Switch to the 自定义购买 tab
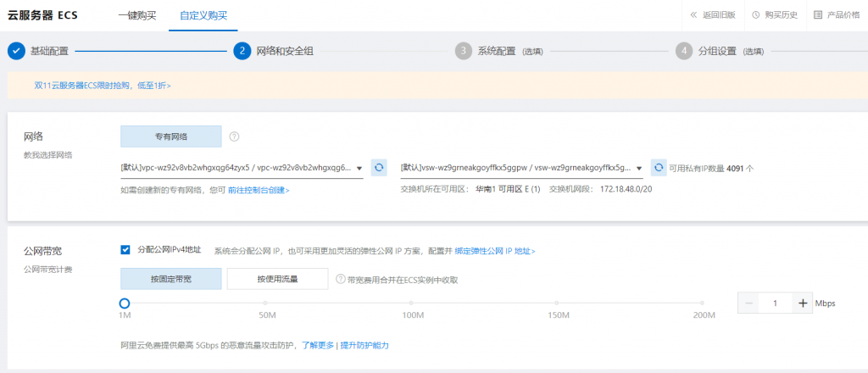The width and height of the screenshot is (868, 373). [203, 15]
